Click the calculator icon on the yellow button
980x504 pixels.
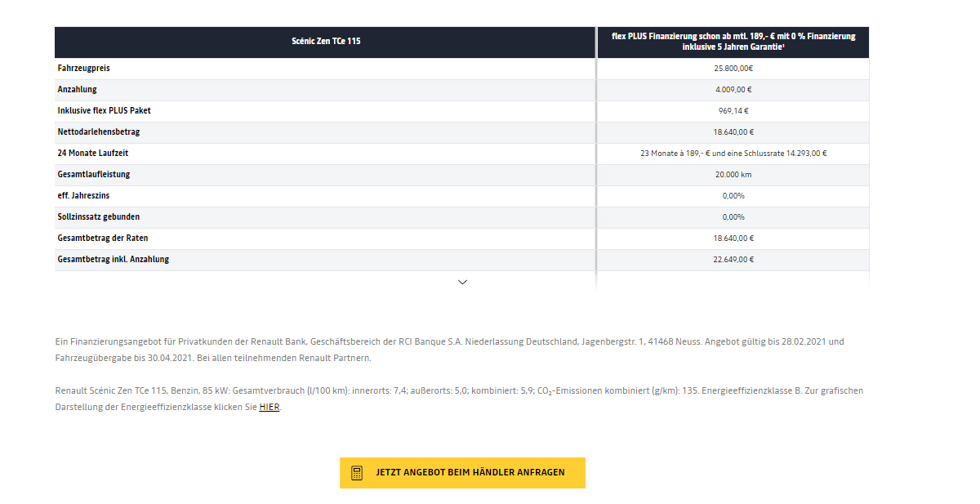(x=357, y=473)
